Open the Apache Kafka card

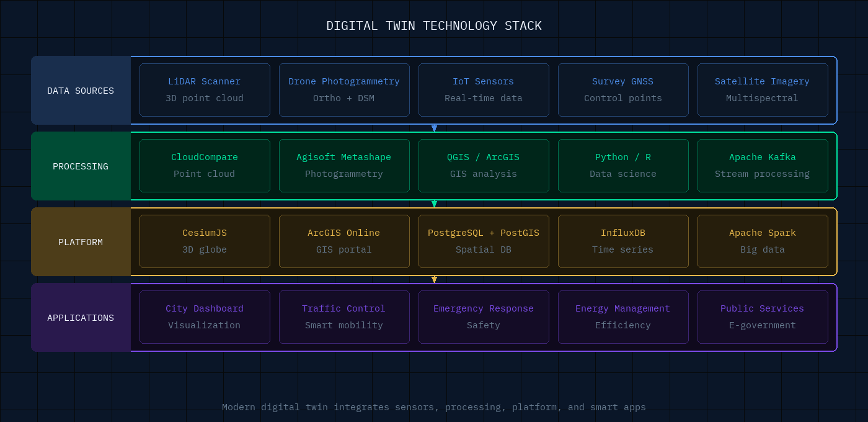763,166
